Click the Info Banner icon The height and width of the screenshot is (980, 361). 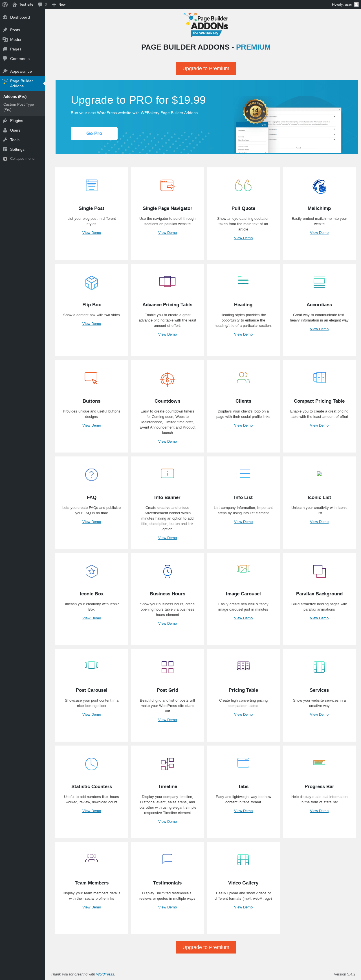(x=167, y=473)
